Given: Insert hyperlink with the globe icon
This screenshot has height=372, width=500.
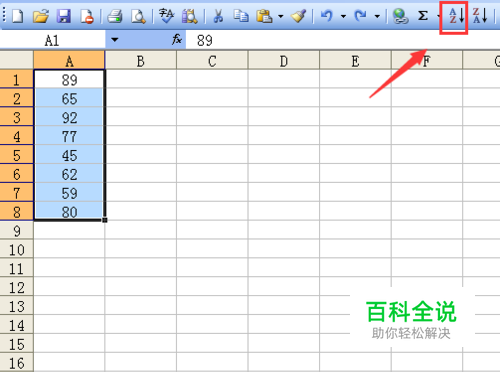Looking at the screenshot, I should [x=400, y=16].
